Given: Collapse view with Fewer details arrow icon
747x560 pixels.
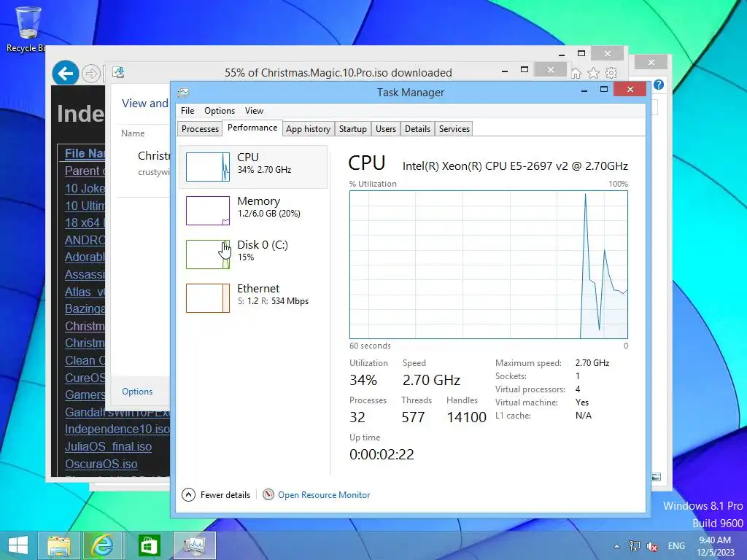Looking at the screenshot, I should click(x=188, y=495).
